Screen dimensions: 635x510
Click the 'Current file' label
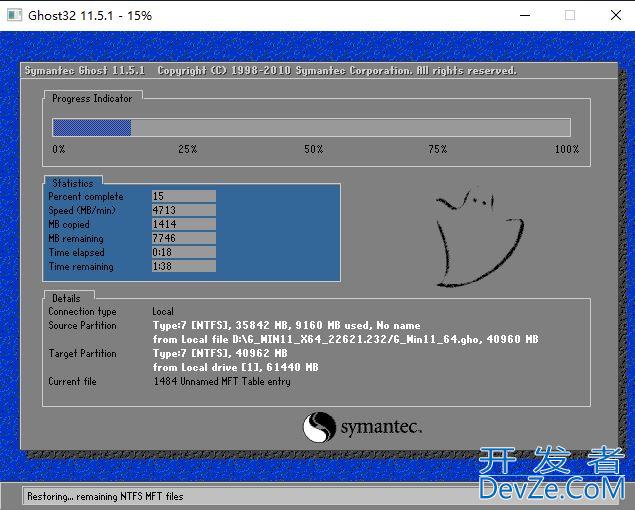tap(72, 381)
